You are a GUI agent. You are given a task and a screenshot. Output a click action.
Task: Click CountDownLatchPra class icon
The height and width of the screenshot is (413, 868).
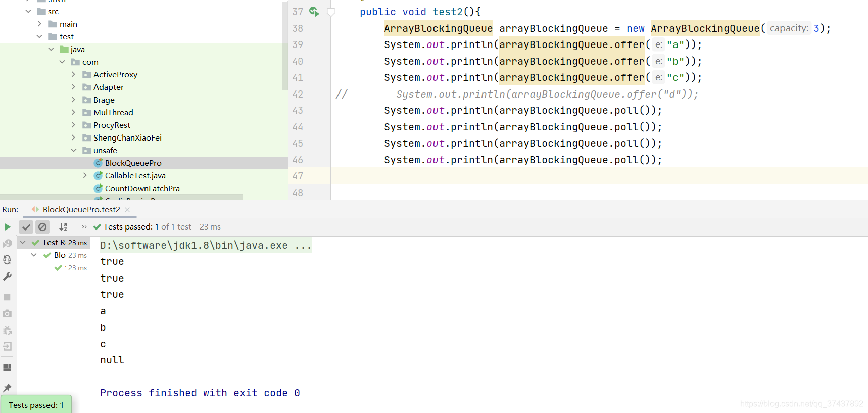coord(99,188)
